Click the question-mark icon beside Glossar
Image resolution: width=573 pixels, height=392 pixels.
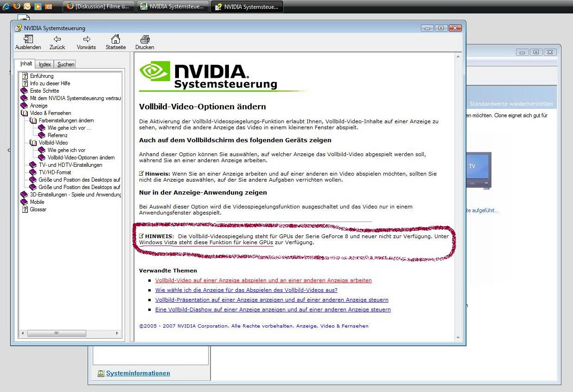25,209
